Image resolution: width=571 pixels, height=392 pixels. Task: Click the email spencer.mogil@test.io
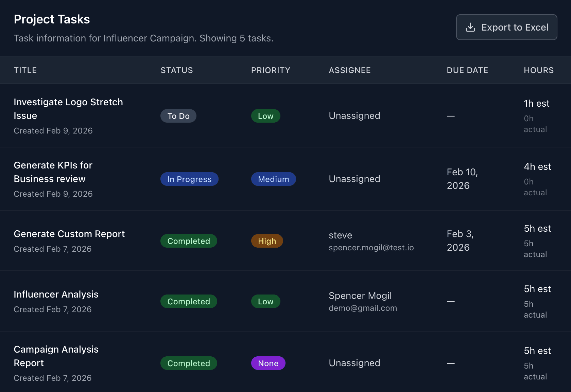tap(371, 248)
